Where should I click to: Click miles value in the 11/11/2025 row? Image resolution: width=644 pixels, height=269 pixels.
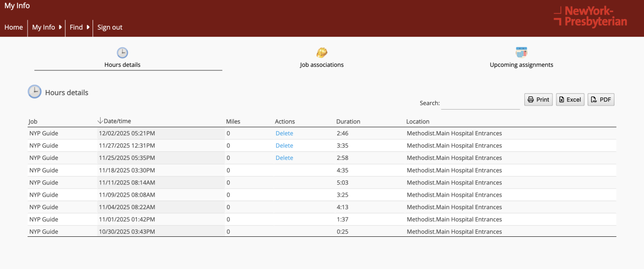[228, 183]
